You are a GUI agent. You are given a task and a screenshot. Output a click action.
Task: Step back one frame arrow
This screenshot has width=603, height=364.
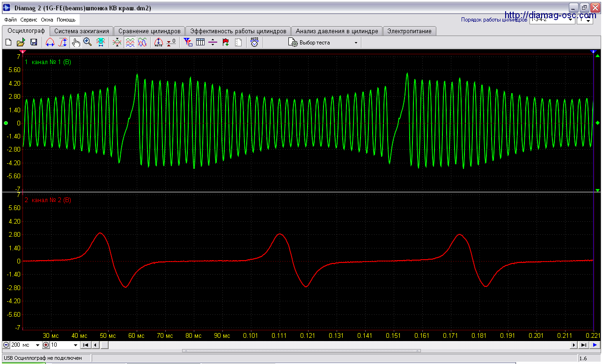click(x=95, y=345)
